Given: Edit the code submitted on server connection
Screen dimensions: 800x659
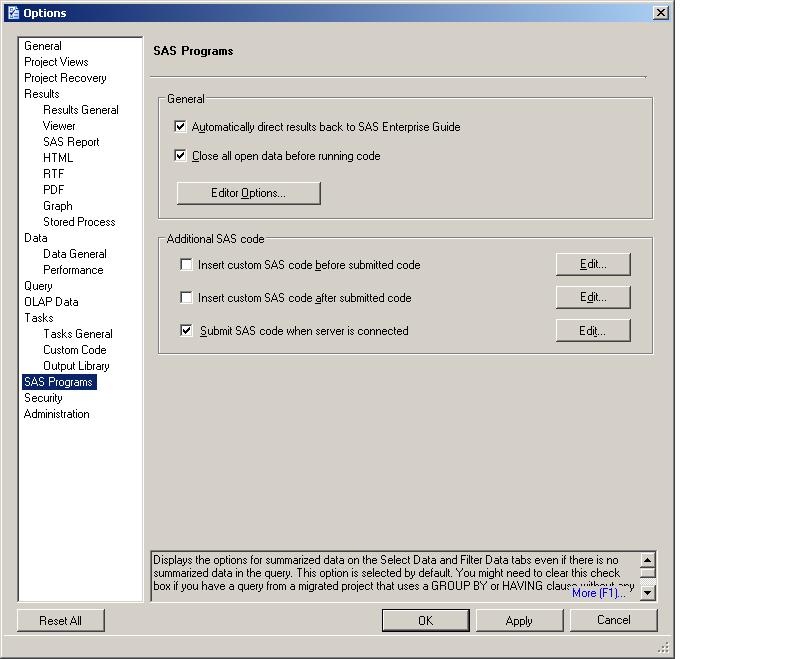Looking at the screenshot, I should click(x=593, y=331).
